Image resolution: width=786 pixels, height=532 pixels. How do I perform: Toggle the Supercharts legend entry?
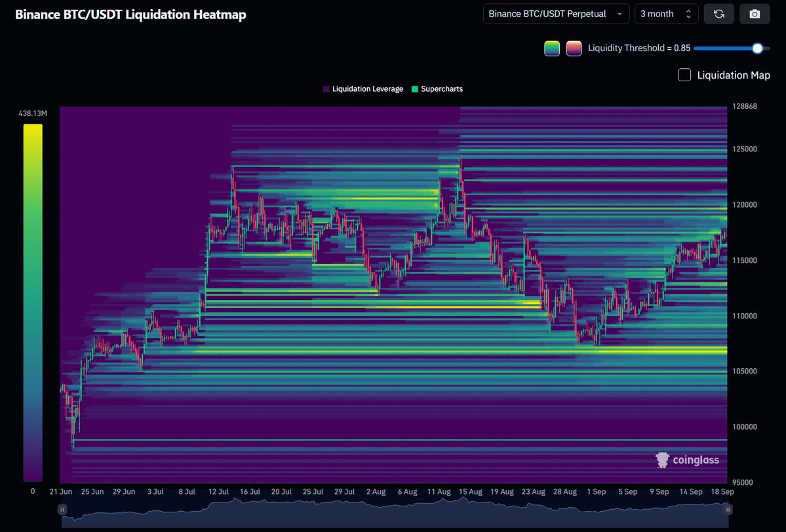click(x=437, y=88)
